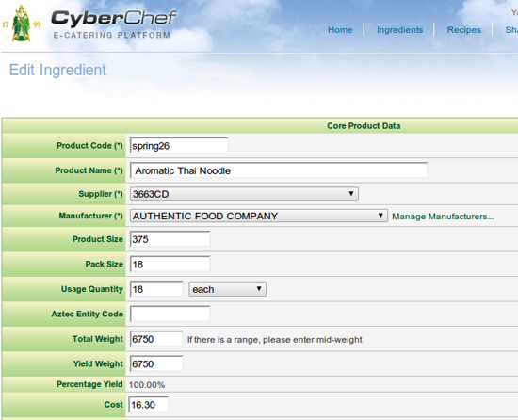Image resolution: width=518 pixels, height=420 pixels.
Task: Click the Cost input field
Action: (149, 405)
